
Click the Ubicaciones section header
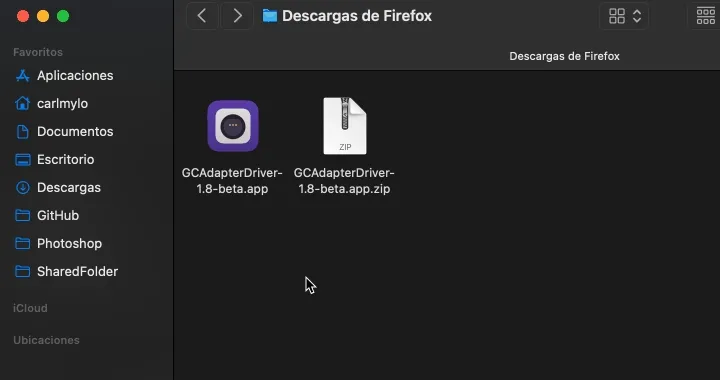coord(46,340)
